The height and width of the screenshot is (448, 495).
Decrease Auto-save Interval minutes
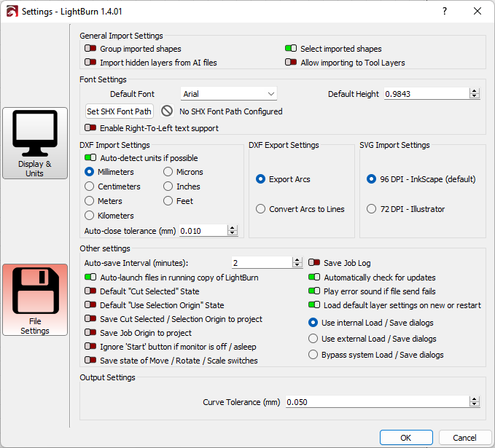click(x=297, y=264)
